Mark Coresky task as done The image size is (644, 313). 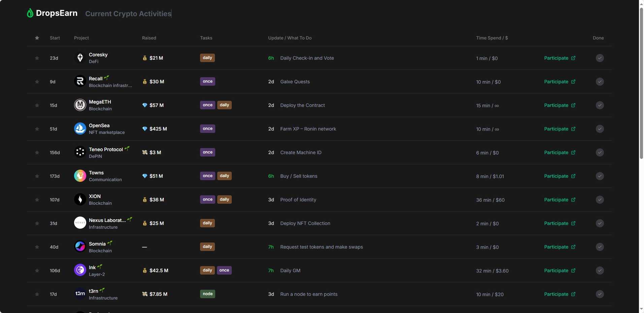[x=600, y=58]
